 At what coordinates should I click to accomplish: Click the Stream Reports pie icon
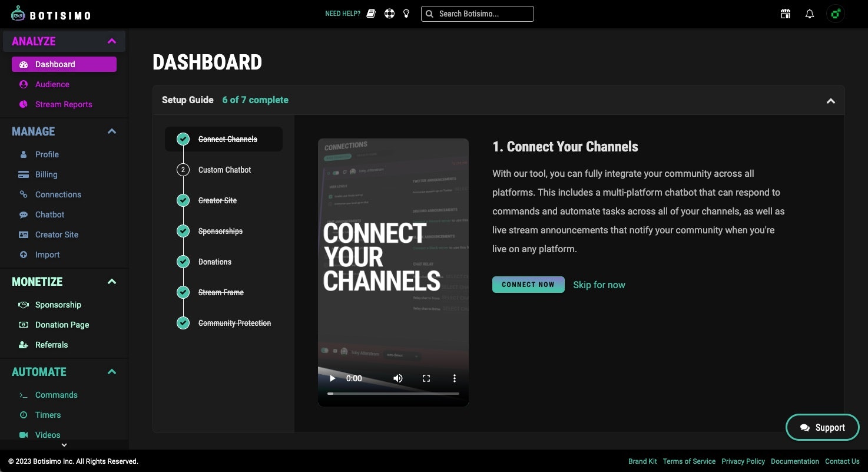click(x=24, y=104)
